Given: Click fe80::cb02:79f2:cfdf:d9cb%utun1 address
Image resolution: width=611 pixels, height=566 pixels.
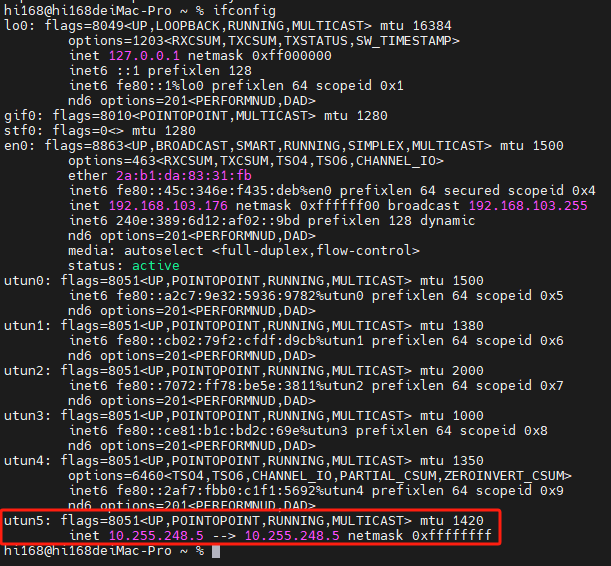Looking at the screenshot, I should (x=240, y=341).
